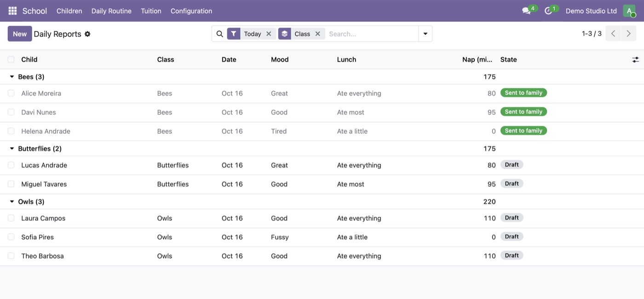The height and width of the screenshot is (299, 644).
Task: Open the Tuition menu
Action: tap(151, 11)
